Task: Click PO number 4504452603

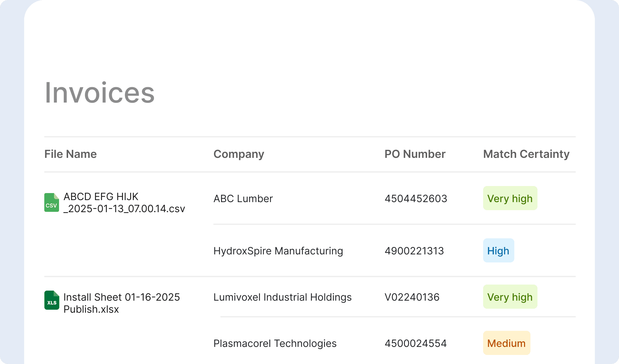Action: pyautogui.click(x=416, y=198)
